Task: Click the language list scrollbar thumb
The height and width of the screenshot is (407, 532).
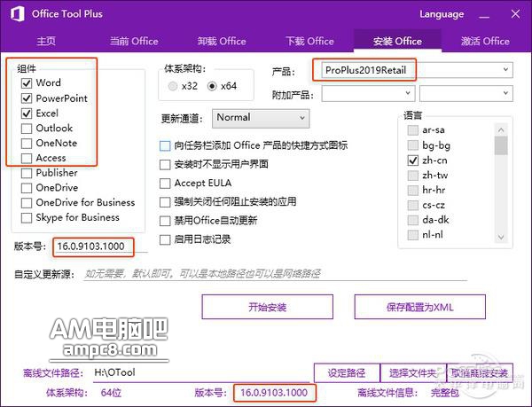Action: (x=501, y=145)
